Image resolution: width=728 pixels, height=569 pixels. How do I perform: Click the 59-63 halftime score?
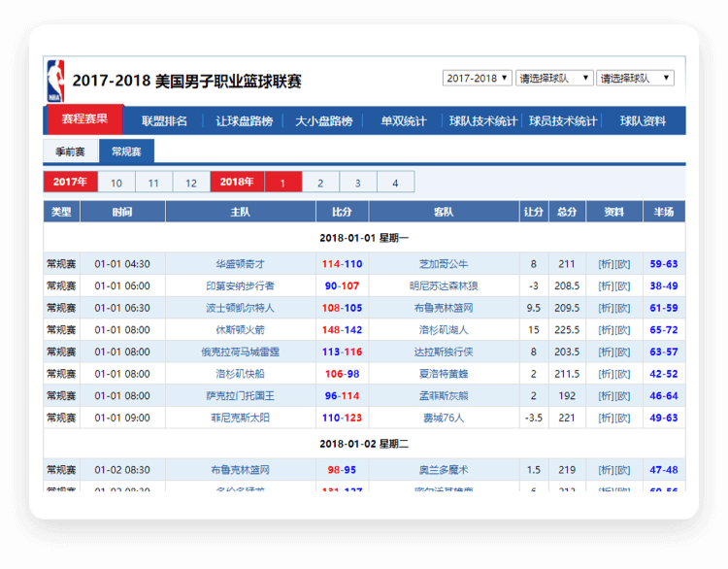664,264
